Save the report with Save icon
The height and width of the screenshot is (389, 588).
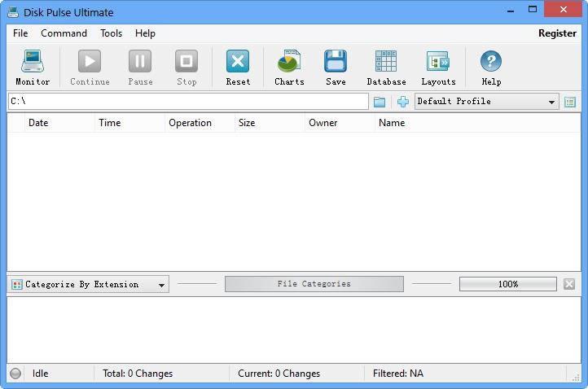tap(336, 68)
